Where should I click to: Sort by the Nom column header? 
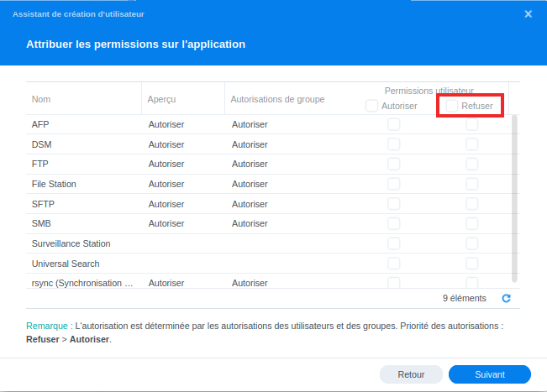coord(42,99)
